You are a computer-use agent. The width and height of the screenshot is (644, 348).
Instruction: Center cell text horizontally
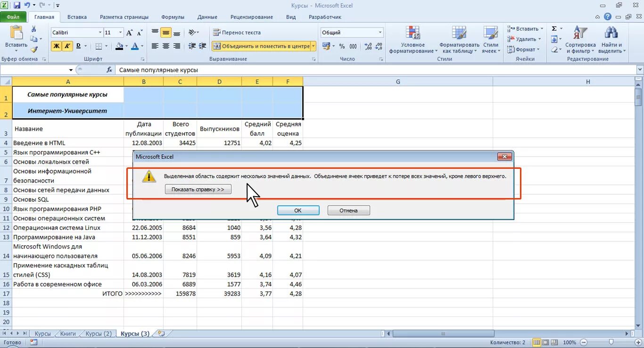point(166,46)
